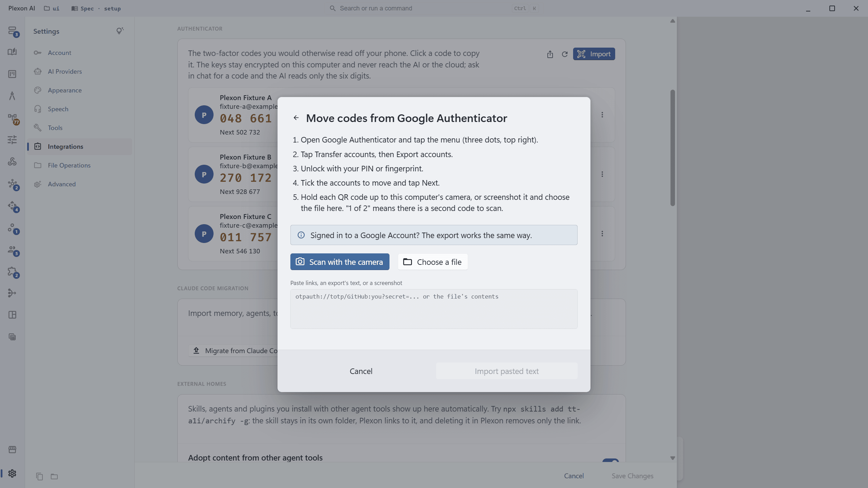868x488 pixels.
Task: Click the copy icon at bottom of settings panel
Action: point(39,477)
